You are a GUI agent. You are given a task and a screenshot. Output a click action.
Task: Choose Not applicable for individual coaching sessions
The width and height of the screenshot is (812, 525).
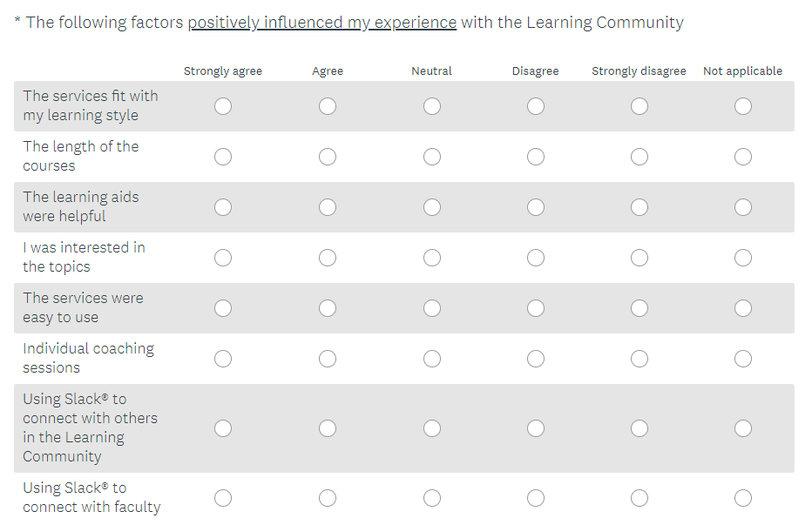point(743,359)
